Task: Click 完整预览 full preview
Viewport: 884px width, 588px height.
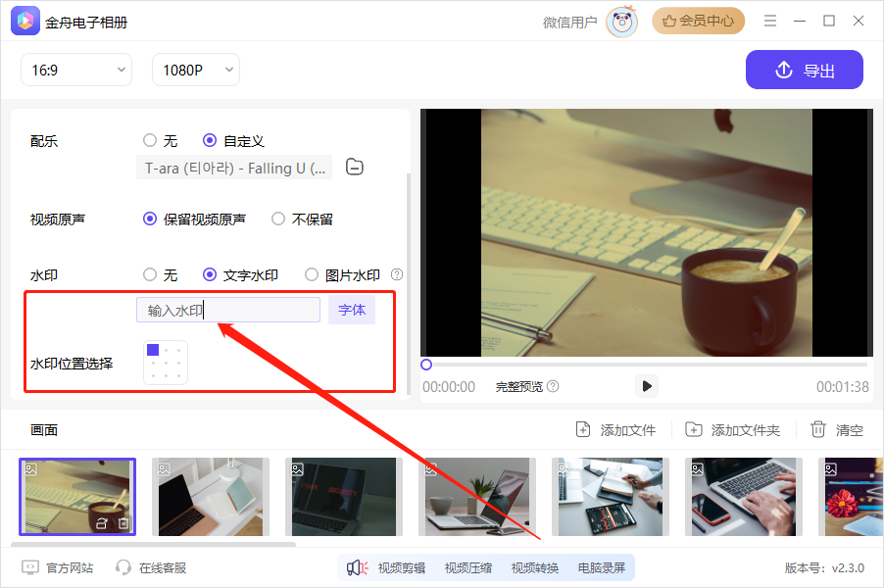Action: pos(518,387)
